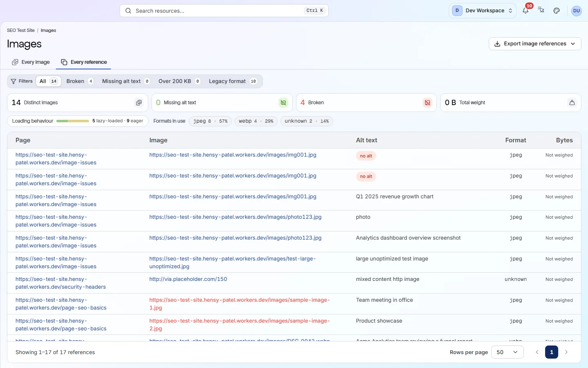
Task: Open the via.placeholder.com/150 image link
Action: point(188,279)
